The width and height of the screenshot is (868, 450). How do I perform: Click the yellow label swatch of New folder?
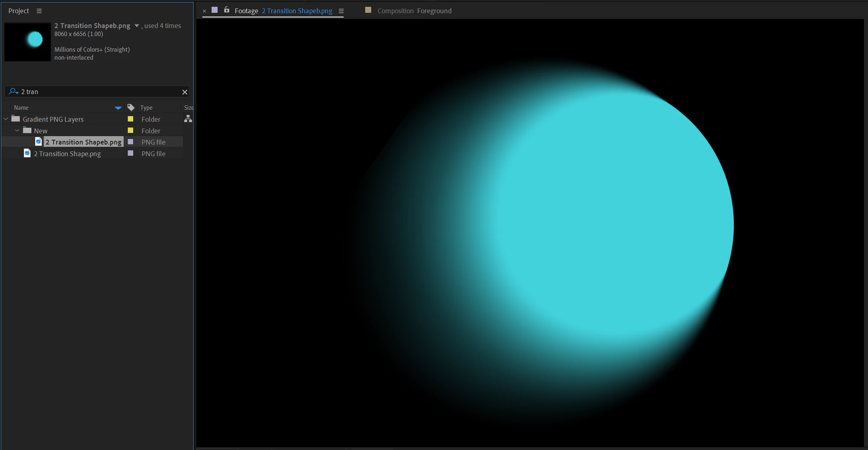coord(130,131)
